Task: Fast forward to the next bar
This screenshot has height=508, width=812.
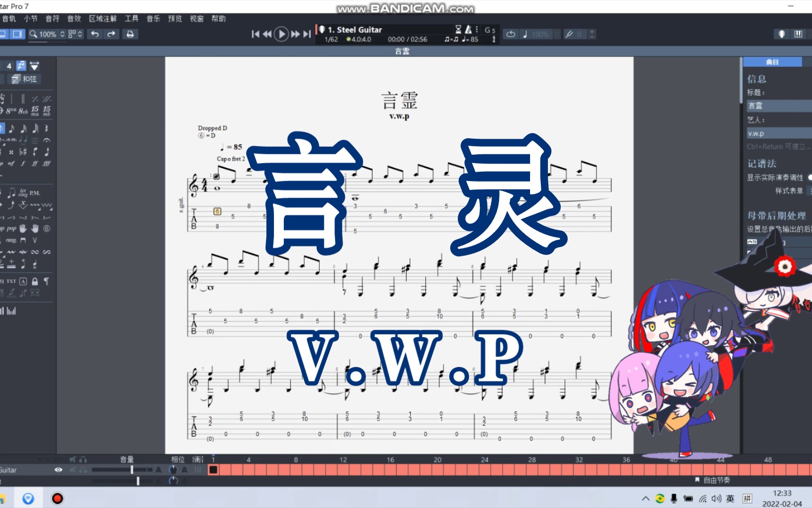Action: tap(296, 34)
